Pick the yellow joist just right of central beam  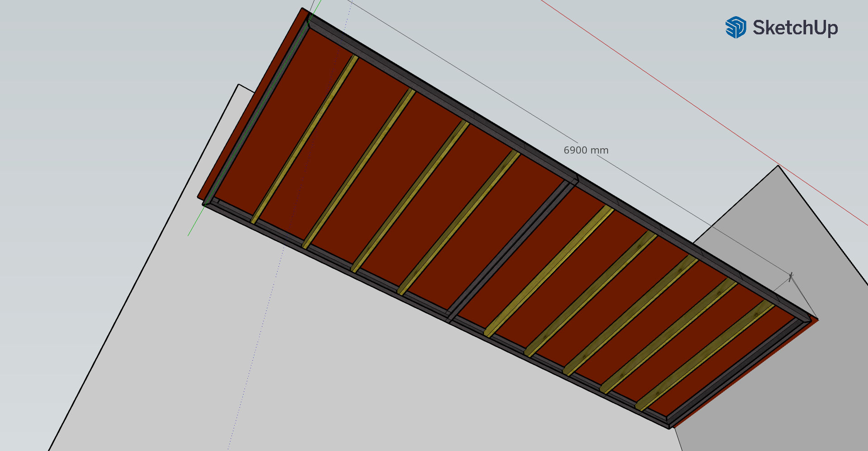(x=549, y=271)
